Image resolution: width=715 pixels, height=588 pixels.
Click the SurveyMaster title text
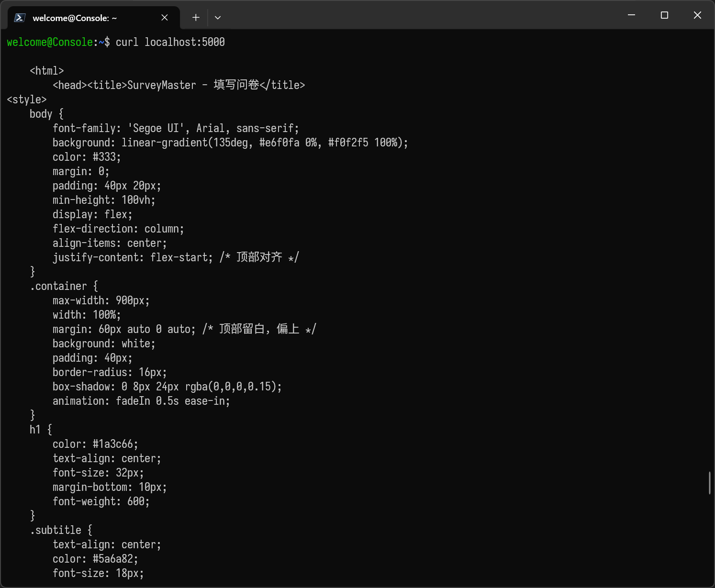click(x=161, y=85)
